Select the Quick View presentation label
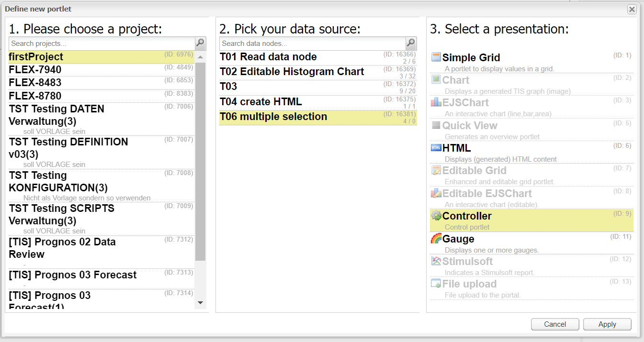Viewport: 644px width, 342px height. tap(470, 125)
